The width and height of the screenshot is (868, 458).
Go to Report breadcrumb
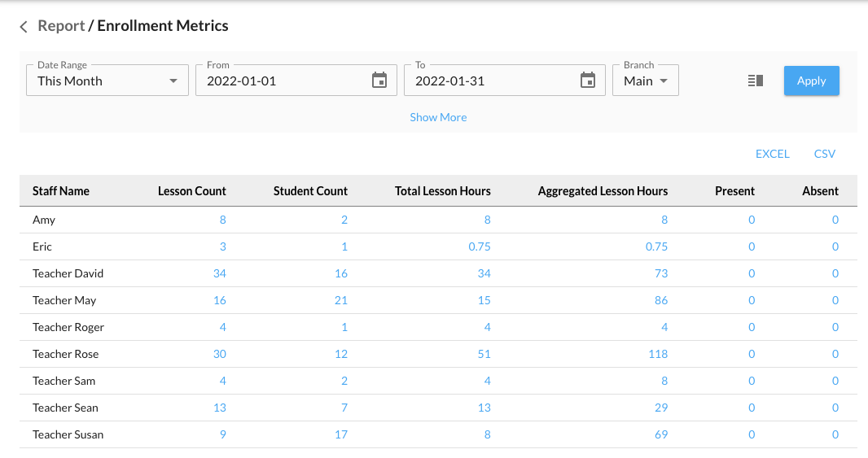coord(61,26)
